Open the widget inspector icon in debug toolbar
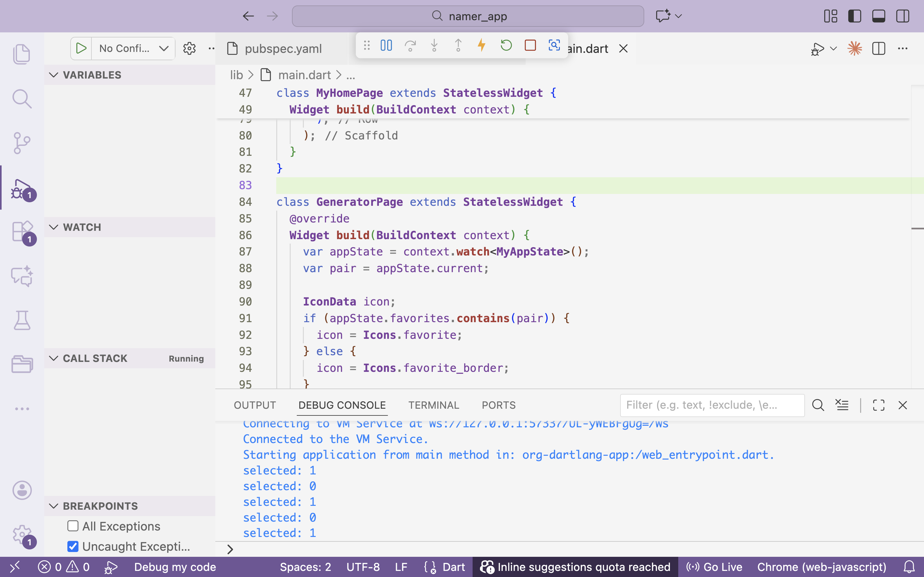 point(554,46)
